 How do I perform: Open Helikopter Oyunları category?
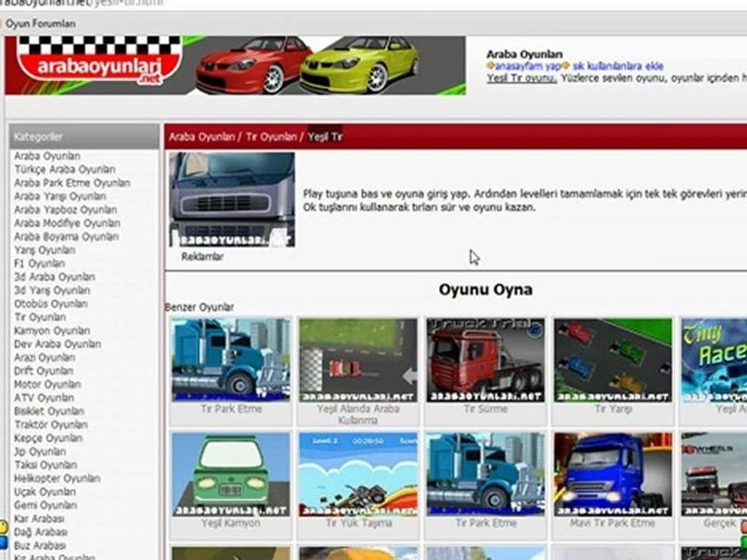57,478
